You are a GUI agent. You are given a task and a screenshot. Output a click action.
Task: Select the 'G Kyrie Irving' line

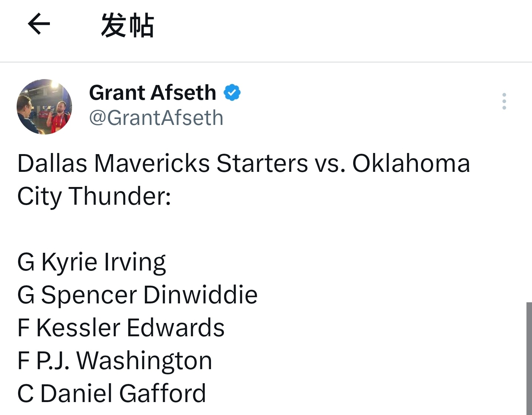pos(92,262)
